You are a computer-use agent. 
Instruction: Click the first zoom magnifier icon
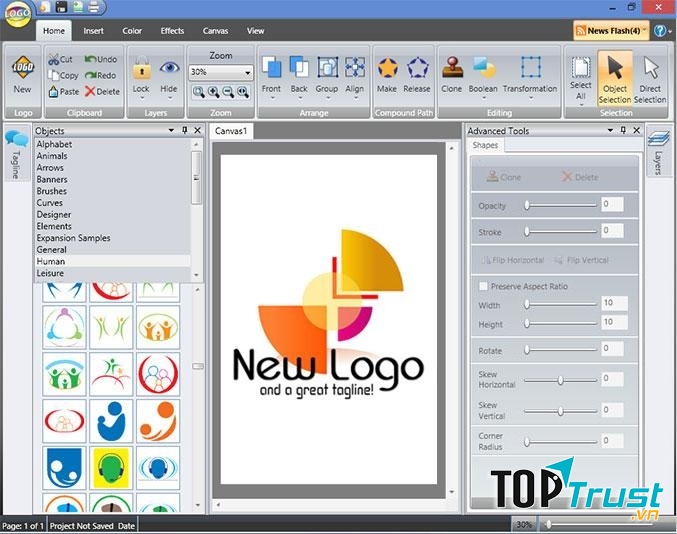point(199,92)
